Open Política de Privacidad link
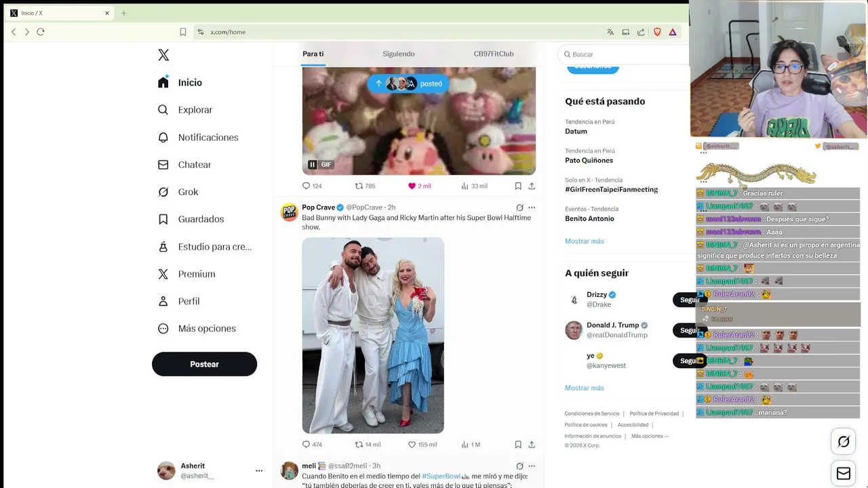868x488 pixels. pos(654,413)
